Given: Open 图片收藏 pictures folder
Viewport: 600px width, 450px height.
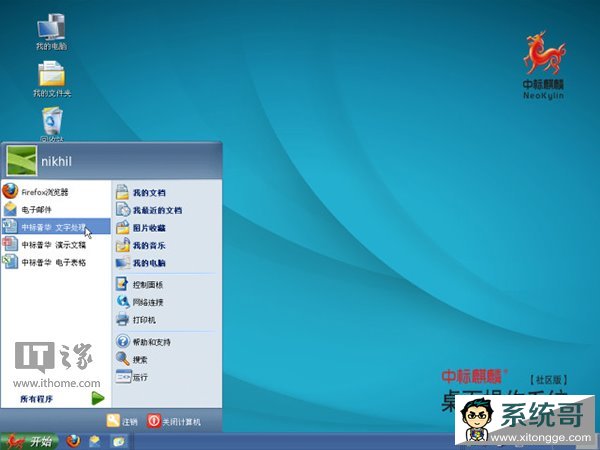Looking at the screenshot, I should tap(140, 228).
